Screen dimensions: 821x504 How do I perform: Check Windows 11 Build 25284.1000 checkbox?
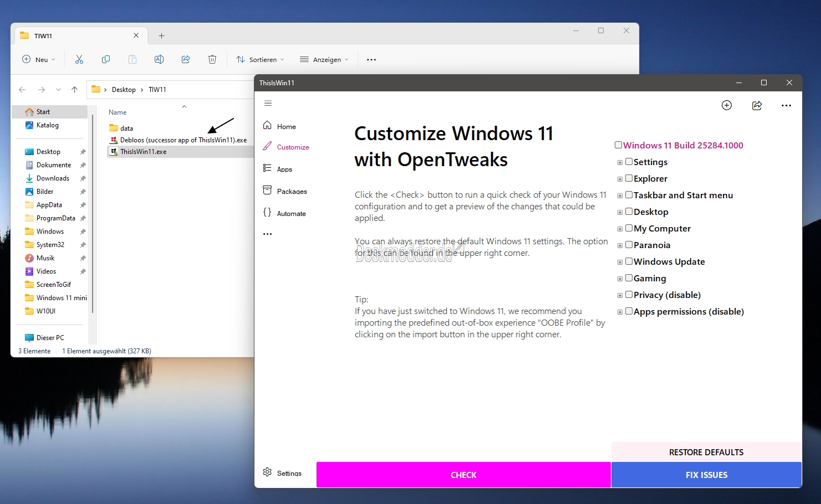pos(618,145)
